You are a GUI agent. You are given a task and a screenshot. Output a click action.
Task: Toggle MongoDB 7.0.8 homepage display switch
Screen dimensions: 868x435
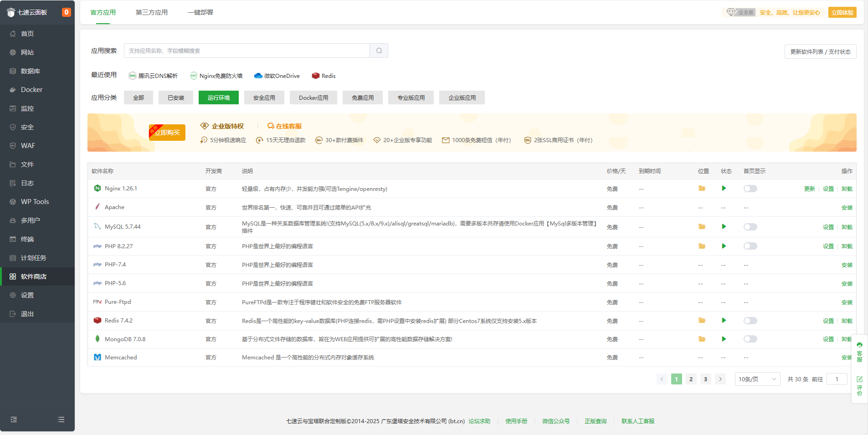750,339
